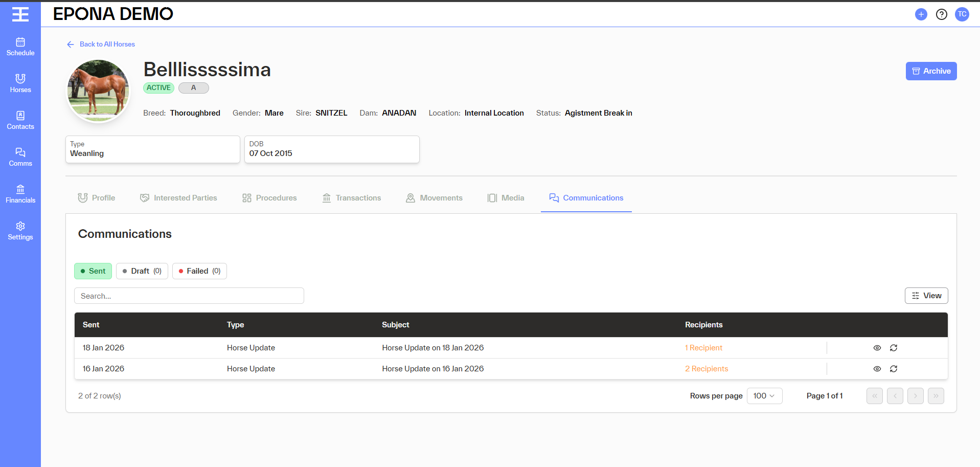
Task: Click the Archive button
Action: tap(931, 71)
